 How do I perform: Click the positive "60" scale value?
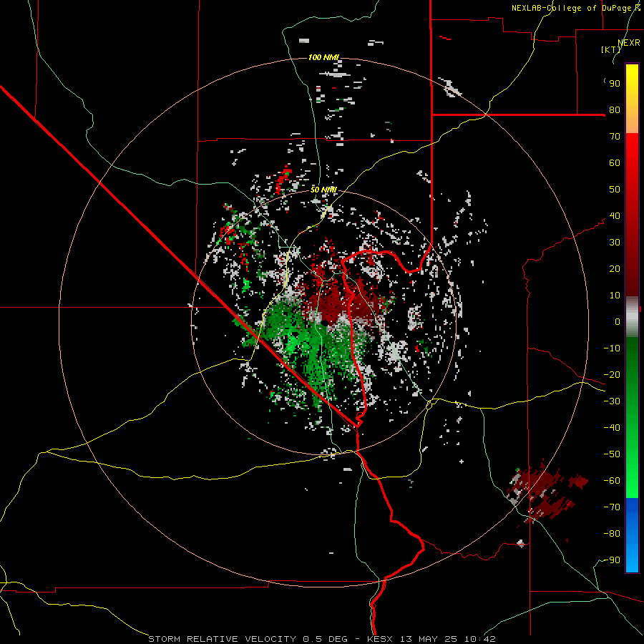[x=615, y=163]
